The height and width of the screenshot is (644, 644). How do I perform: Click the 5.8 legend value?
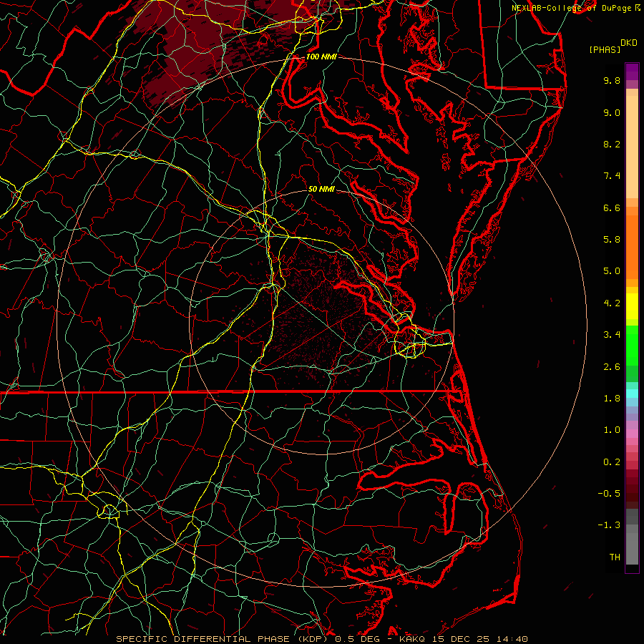tap(612, 240)
